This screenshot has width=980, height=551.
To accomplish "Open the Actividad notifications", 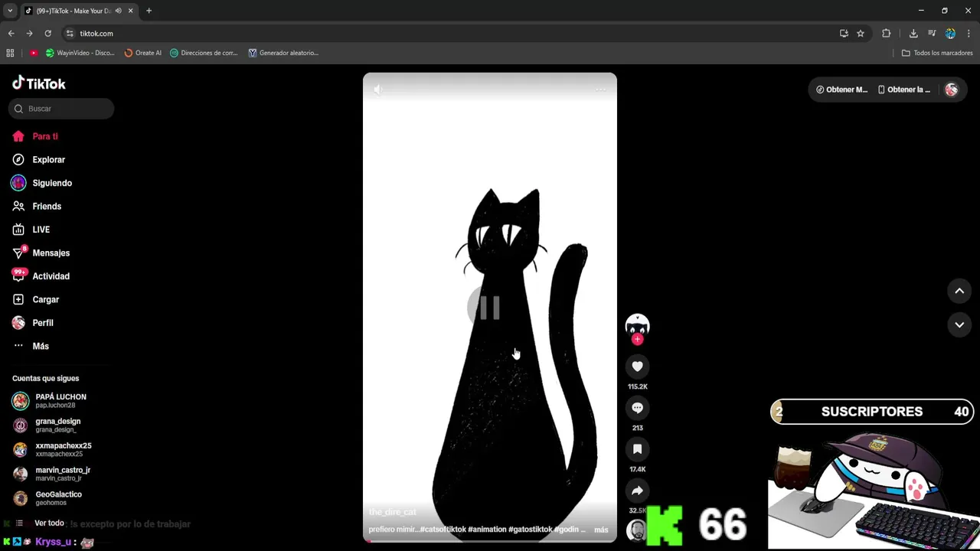I will [x=41, y=276].
